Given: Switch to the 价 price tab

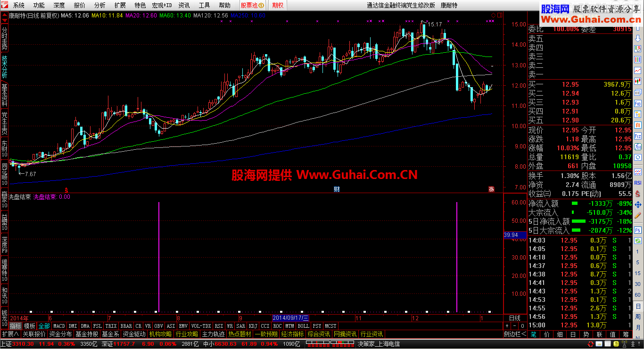Looking at the screenshot, I should pyautogui.click(x=547, y=334).
